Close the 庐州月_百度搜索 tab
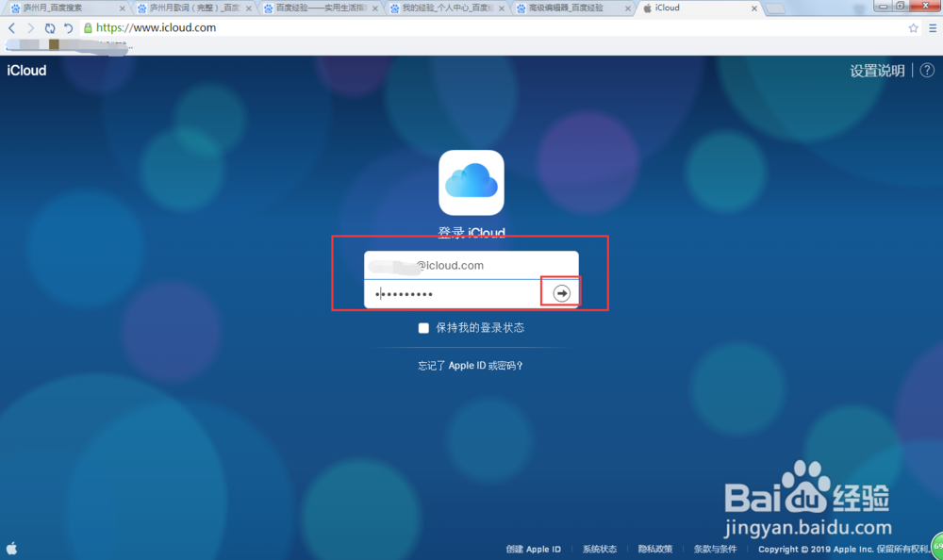This screenshot has height=560, width=943. pos(122,8)
